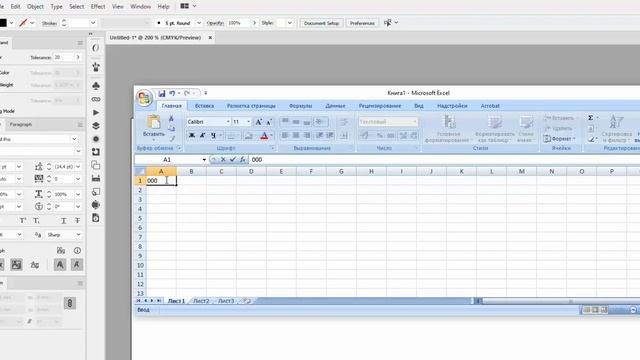640x360 pixels.
Task: Open the font size 11 dropdown
Action: pyautogui.click(x=248, y=122)
